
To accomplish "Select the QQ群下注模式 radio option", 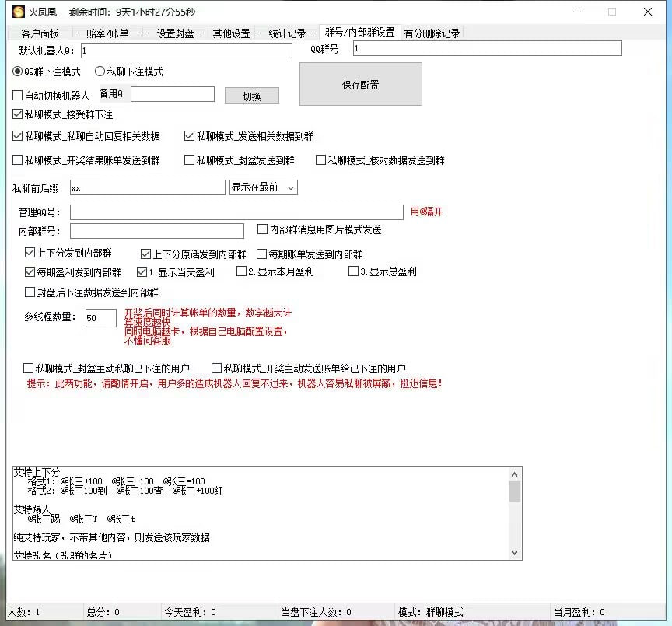I will (x=18, y=72).
